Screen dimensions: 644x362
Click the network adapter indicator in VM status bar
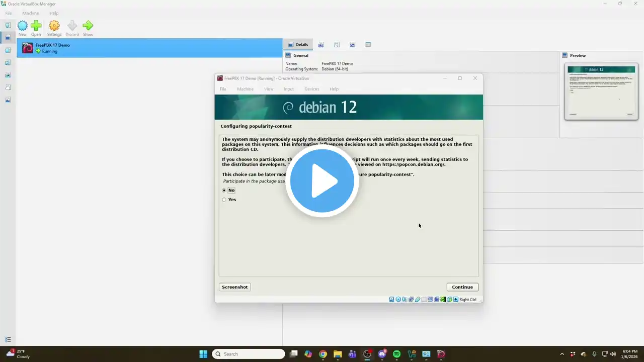point(411,299)
